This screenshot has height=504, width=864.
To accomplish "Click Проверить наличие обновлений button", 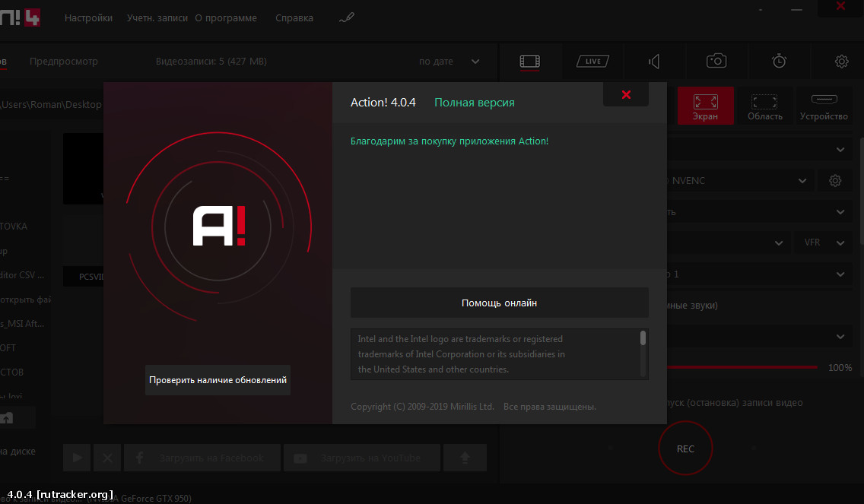I will pyautogui.click(x=218, y=380).
